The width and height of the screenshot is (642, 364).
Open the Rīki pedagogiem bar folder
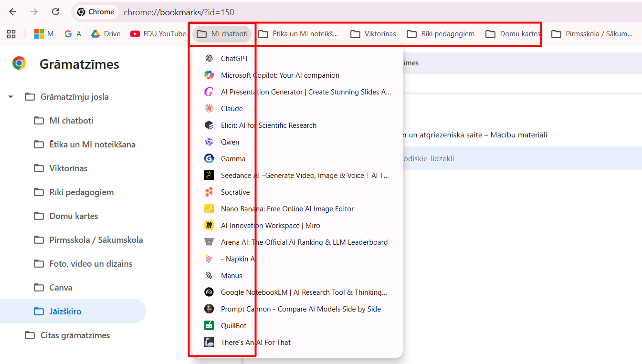point(441,34)
